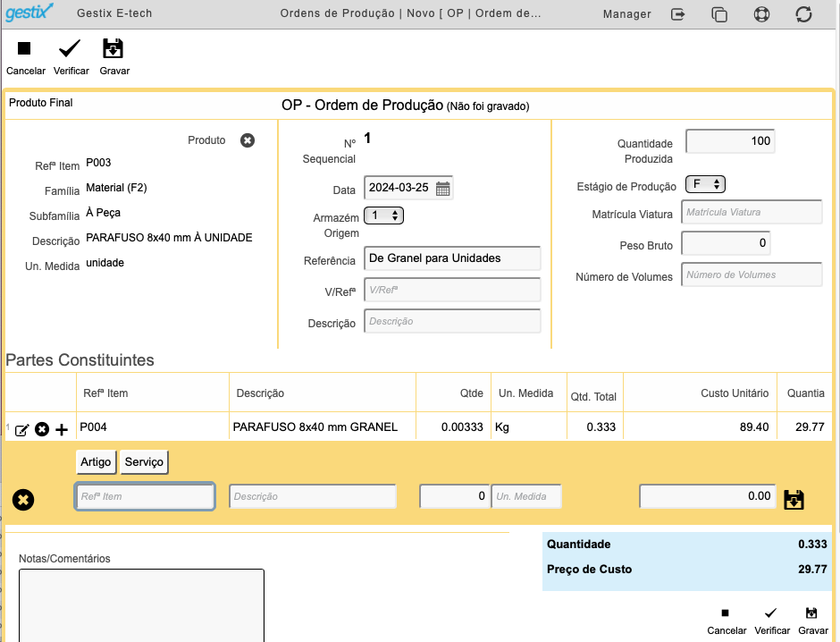Click Descrição column header in table
This screenshot has width=840, height=642.
260,393
